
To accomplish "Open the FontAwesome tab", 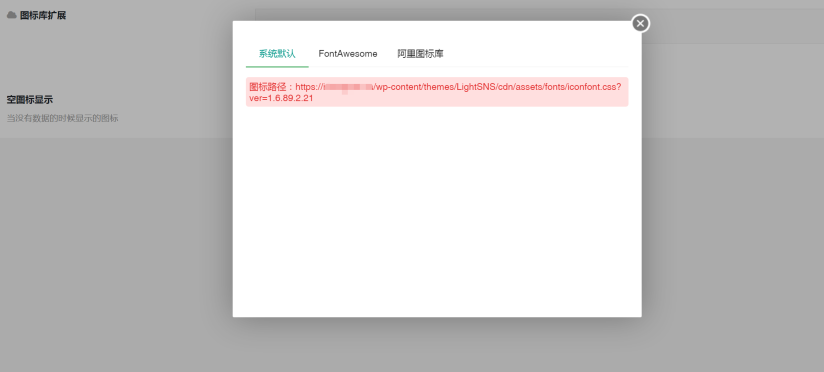I will [x=348, y=54].
